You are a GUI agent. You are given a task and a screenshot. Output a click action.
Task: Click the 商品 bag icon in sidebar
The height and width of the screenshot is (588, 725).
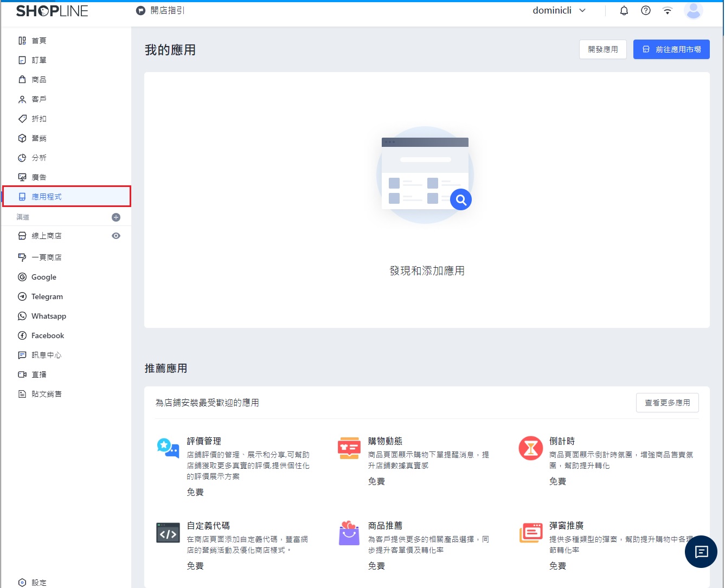point(22,80)
